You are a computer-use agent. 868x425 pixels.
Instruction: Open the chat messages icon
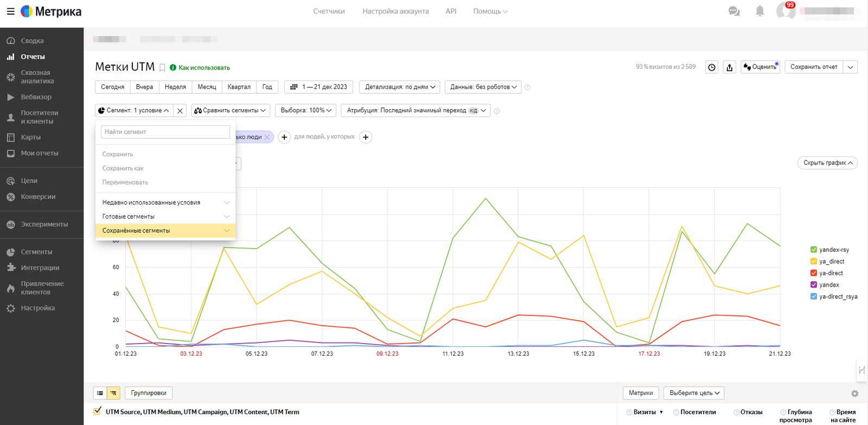click(734, 11)
